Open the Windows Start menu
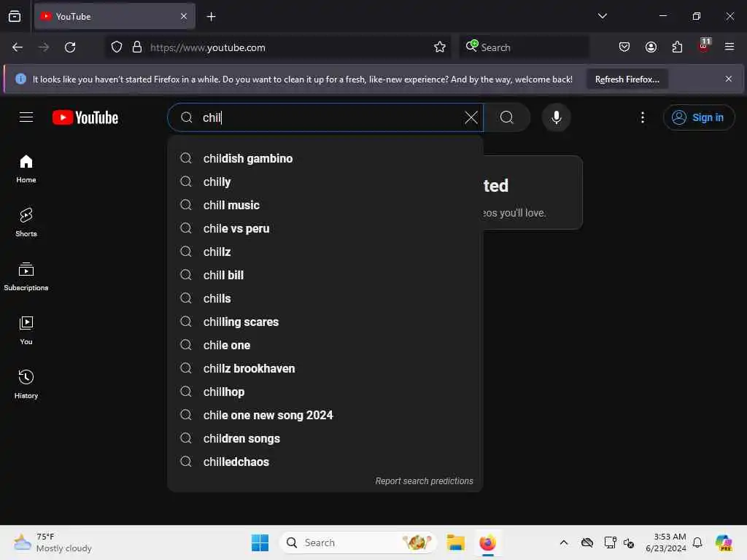This screenshot has width=747, height=560. tap(260, 542)
